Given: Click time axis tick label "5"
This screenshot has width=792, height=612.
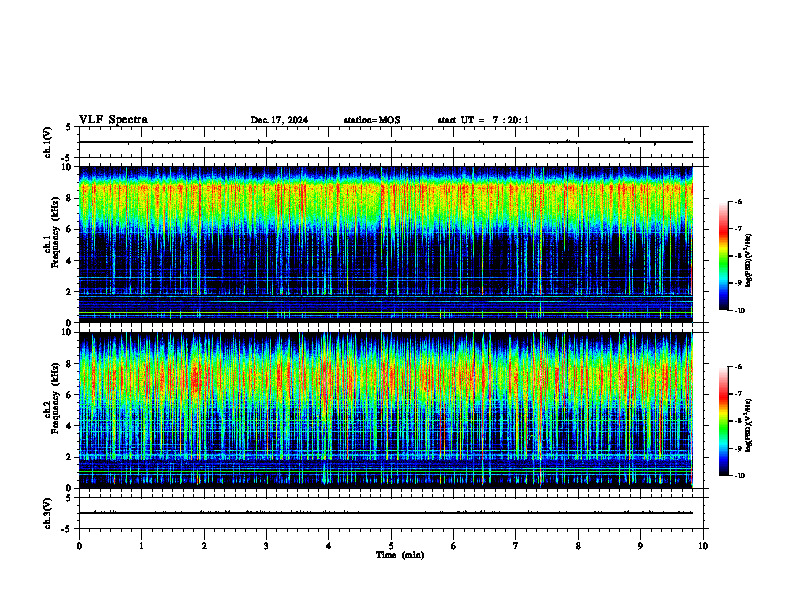Looking at the screenshot, I should (x=391, y=546).
